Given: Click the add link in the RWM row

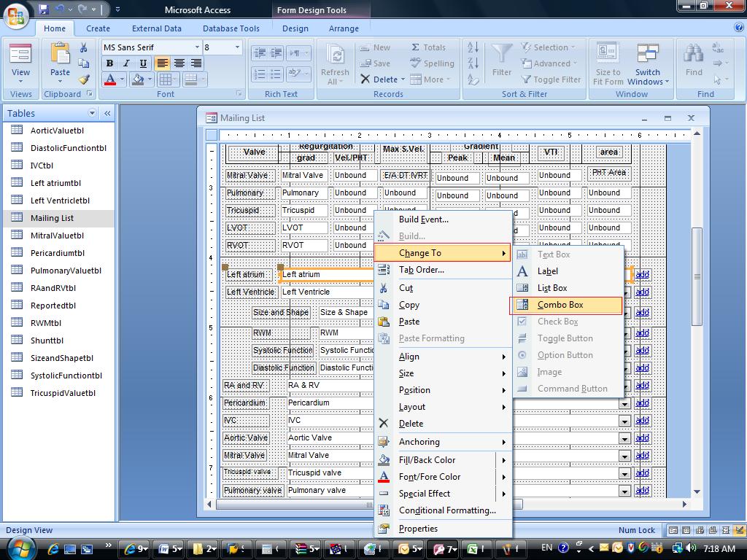Looking at the screenshot, I should point(642,332).
